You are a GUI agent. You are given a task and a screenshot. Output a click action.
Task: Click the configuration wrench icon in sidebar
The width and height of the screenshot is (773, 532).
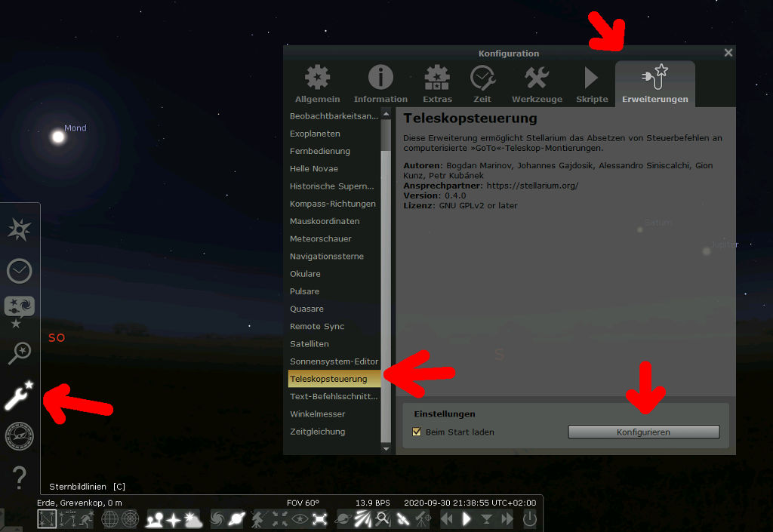point(20,395)
